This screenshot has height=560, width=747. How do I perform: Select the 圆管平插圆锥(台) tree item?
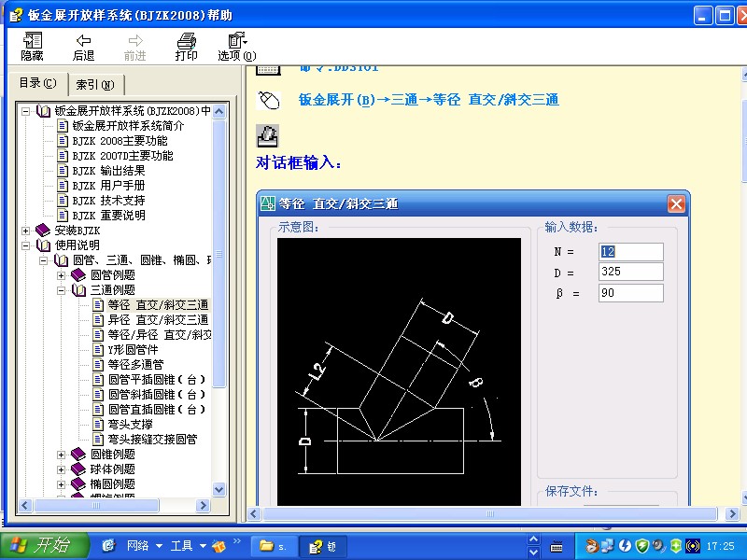(157, 380)
